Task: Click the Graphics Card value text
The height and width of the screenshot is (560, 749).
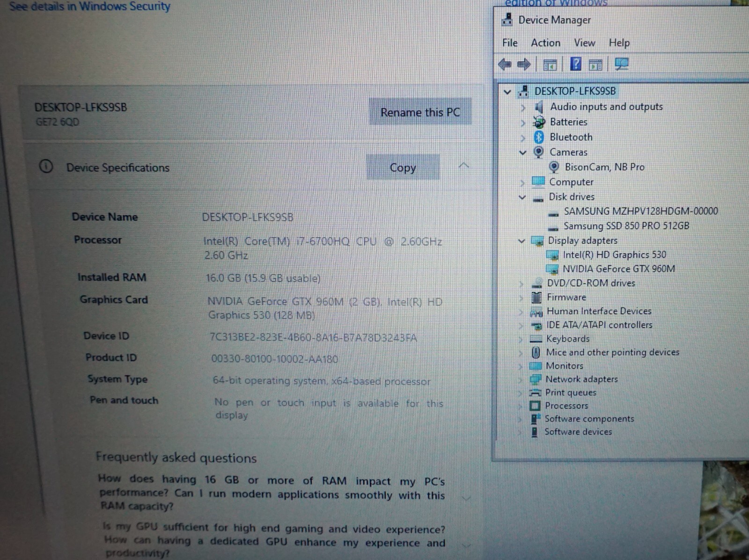Action: 325,308
